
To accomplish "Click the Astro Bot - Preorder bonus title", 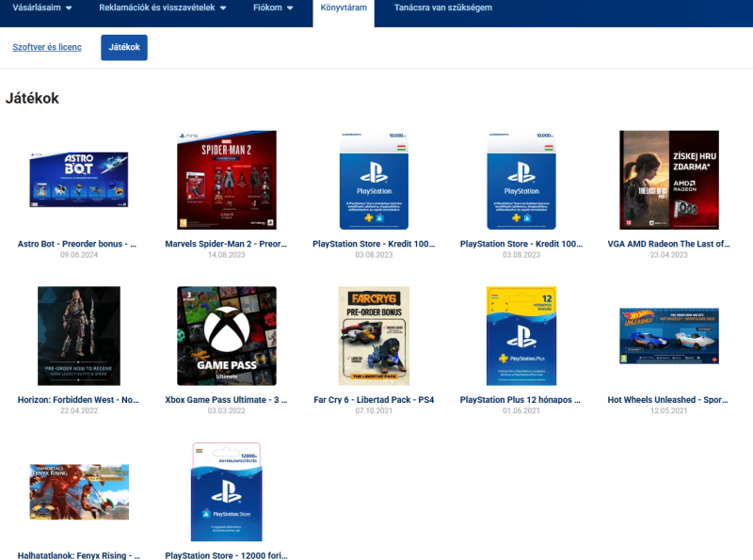I will (x=77, y=244).
